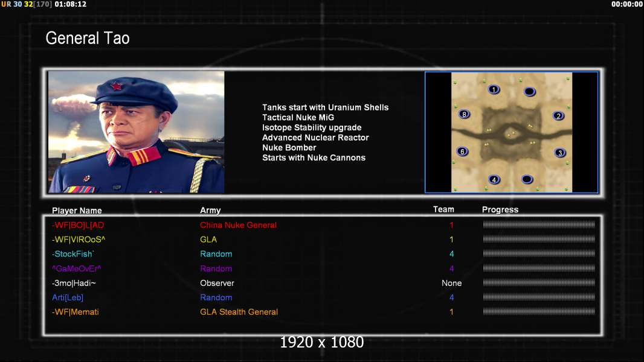Click Arti[Leb]'s Random army entry
Viewport: 644px width, 362px height.
pos(216,297)
